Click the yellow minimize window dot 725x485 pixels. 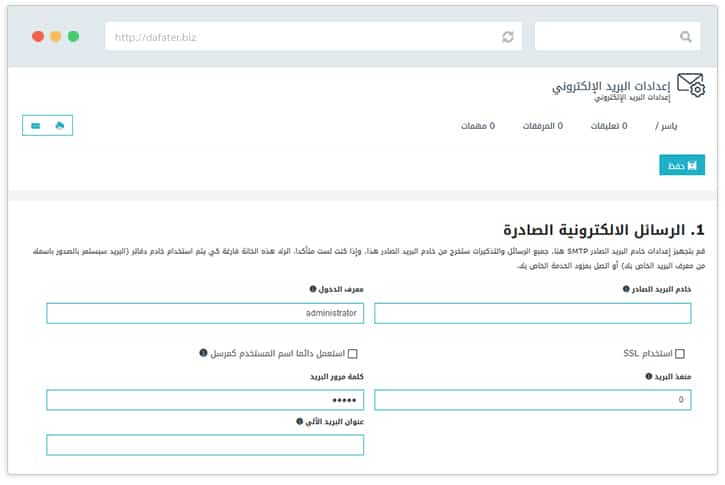pyautogui.click(x=55, y=37)
